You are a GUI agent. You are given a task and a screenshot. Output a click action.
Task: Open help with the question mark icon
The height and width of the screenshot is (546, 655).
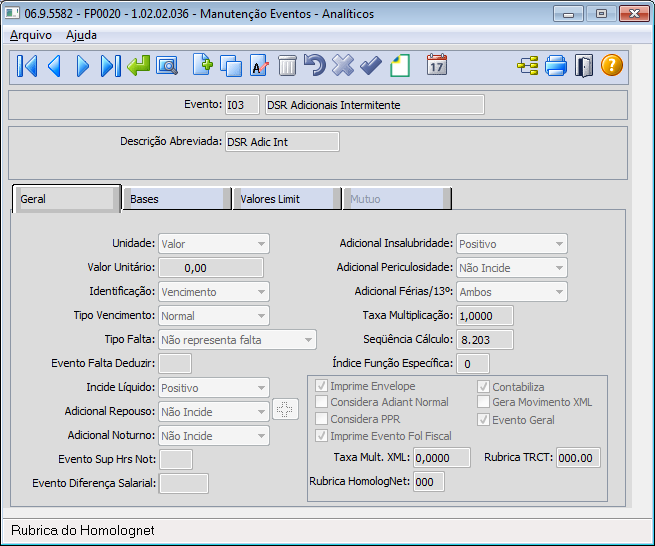612,67
